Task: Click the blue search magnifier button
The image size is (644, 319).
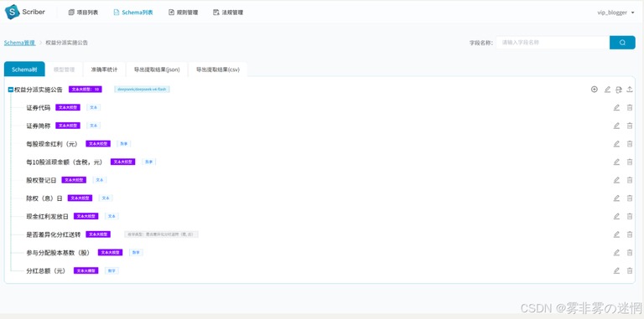Action: tap(622, 42)
